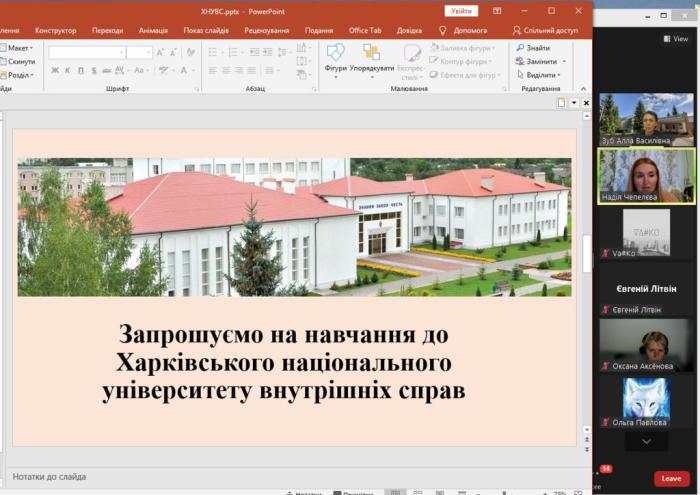Open the Рецензування ribbon tab

coord(267,30)
